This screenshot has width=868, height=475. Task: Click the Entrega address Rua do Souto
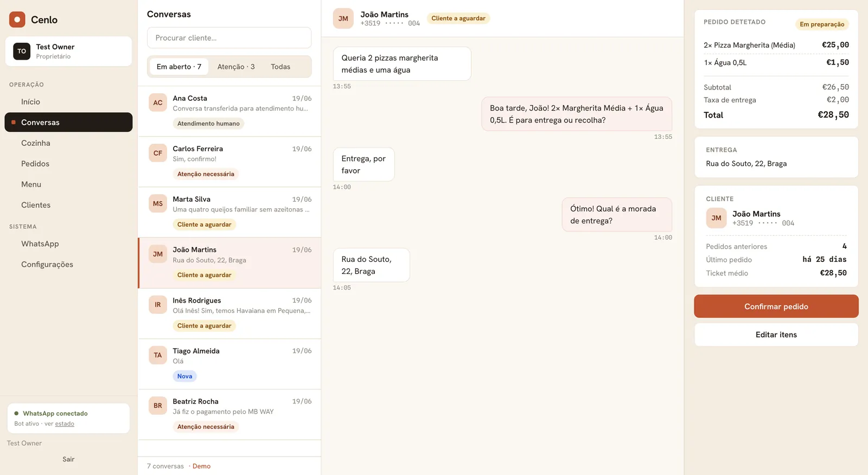click(x=746, y=164)
